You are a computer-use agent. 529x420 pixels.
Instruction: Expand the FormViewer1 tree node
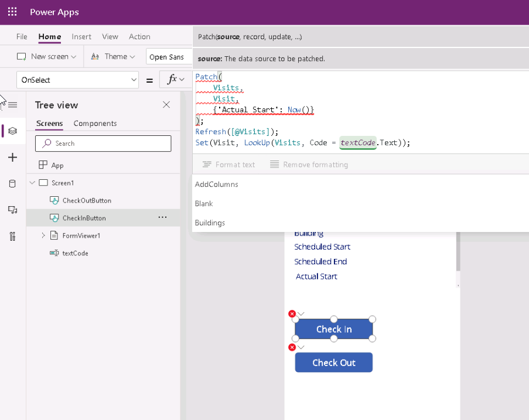[43, 235]
